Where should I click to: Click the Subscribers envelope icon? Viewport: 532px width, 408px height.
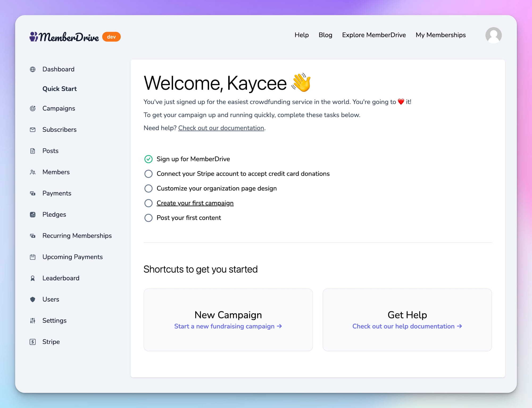click(33, 130)
